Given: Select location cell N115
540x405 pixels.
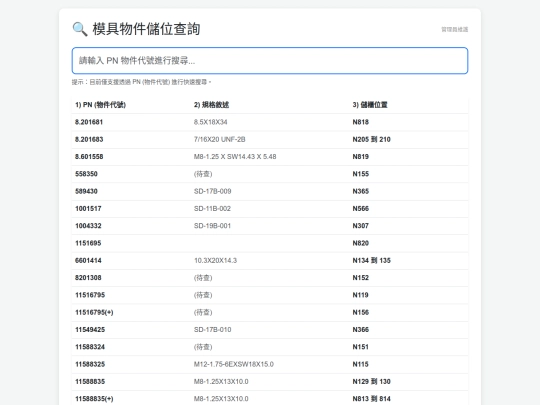Looking at the screenshot, I should point(360,364).
